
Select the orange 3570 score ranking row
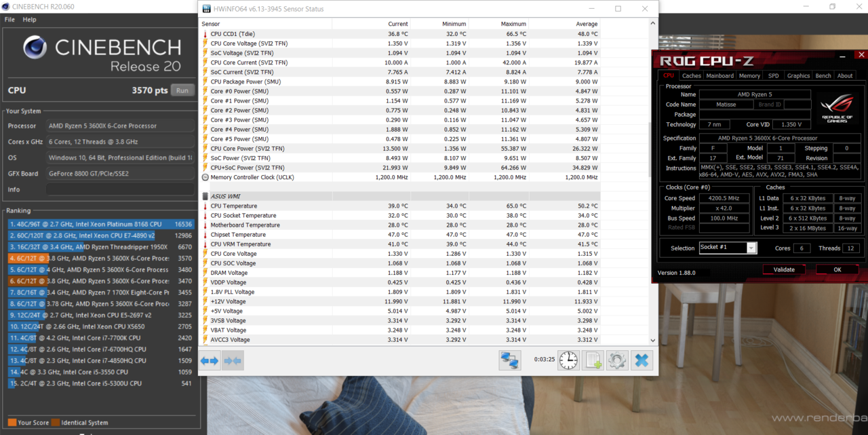coord(101,258)
